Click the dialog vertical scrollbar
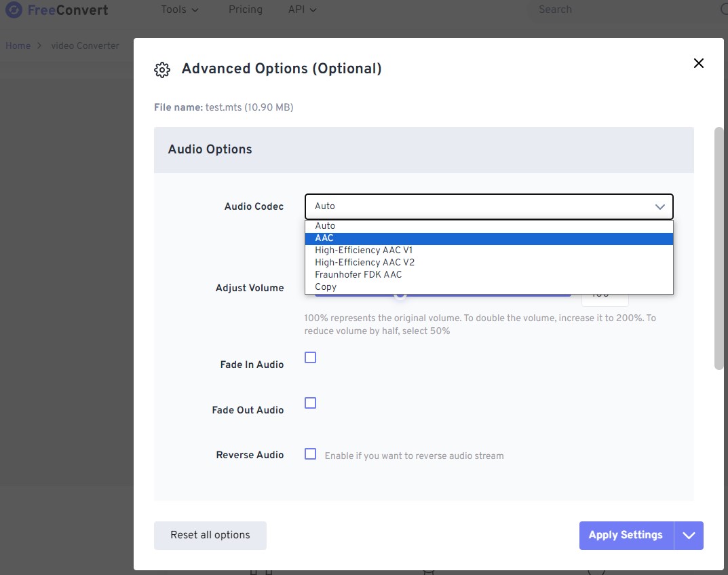 click(x=719, y=248)
